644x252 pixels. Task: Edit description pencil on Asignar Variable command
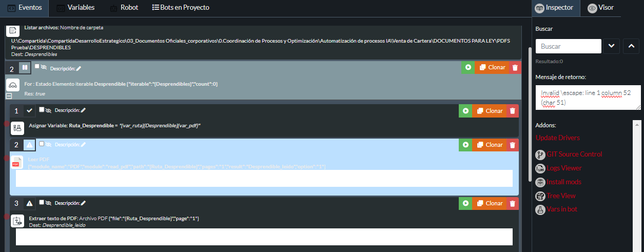coord(84,110)
